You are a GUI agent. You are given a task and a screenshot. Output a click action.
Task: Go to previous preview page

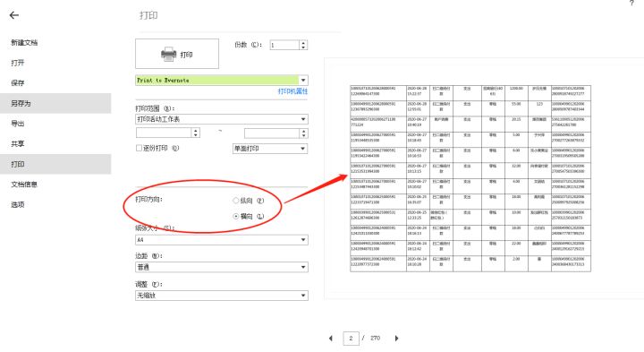[331, 339]
